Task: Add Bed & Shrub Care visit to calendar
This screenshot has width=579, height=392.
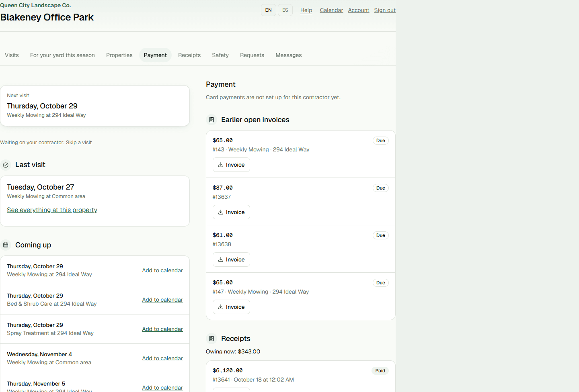Action: pyautogui.click(x=162, y=300)
